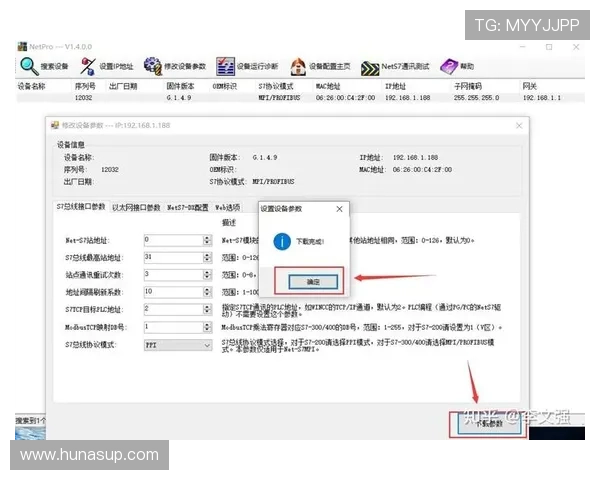Click the 下载参数 download parameters button
This screenshot has height=480, width=600.
489,424
